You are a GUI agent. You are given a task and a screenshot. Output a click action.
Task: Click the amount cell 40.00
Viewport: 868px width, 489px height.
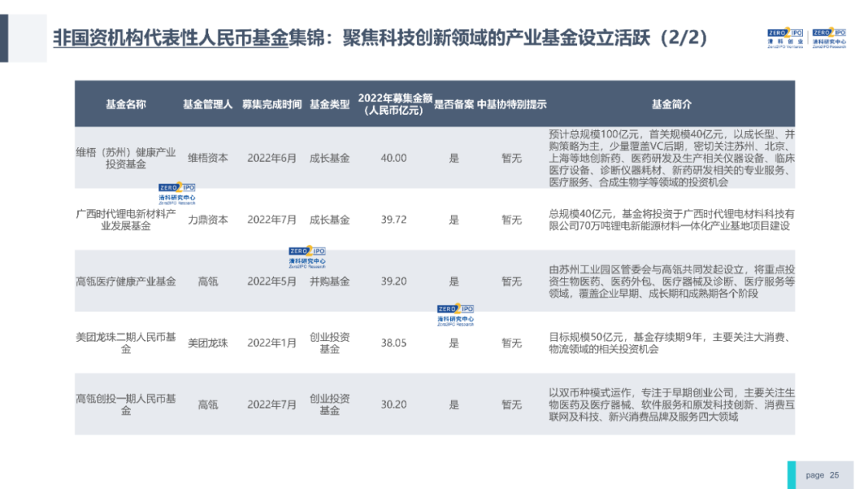click(394, 158)
